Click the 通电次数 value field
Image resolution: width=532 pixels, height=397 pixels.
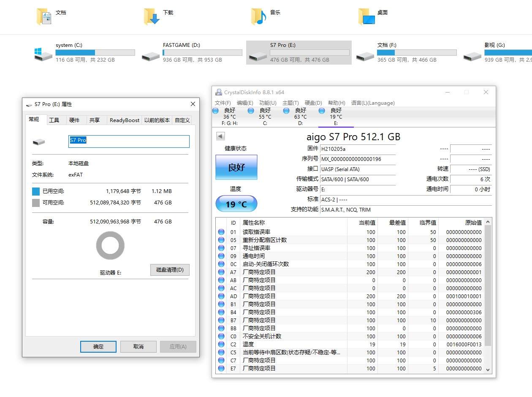pos(471,179)
